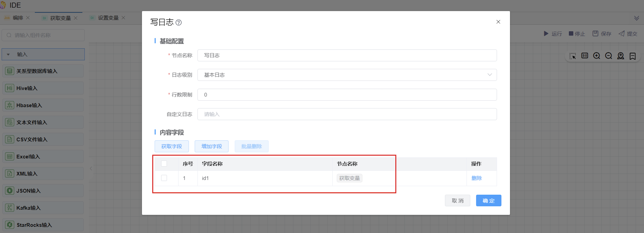Check the checkbox for field id1
644x233 pixels.
tap(164, 178)
